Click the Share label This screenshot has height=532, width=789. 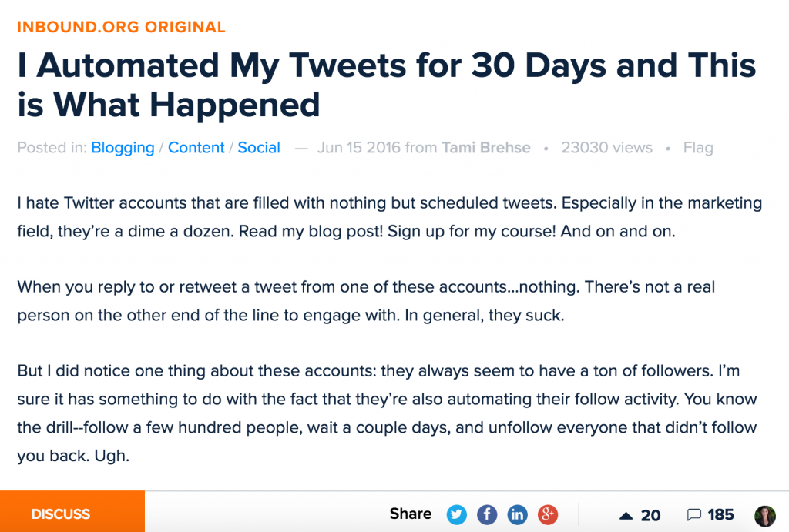tap(410, 514)
